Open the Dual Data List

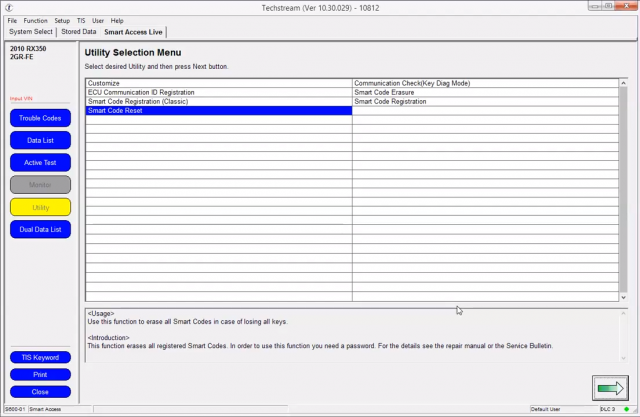pos(40,229)
